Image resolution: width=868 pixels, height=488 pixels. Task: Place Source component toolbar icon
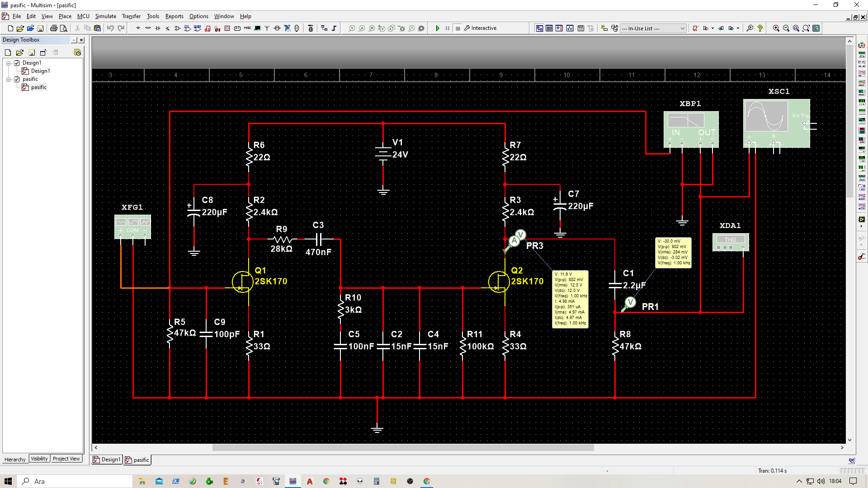click(x=138, y=28)
